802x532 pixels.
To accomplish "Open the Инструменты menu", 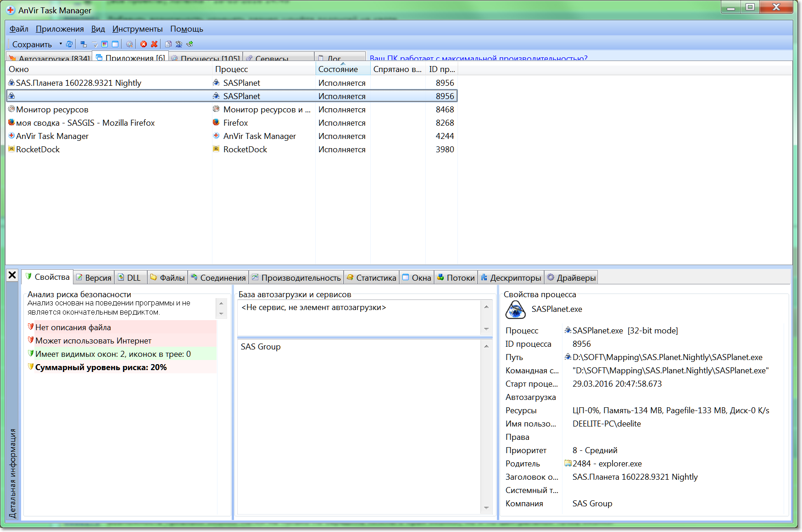I will point(137,29).
